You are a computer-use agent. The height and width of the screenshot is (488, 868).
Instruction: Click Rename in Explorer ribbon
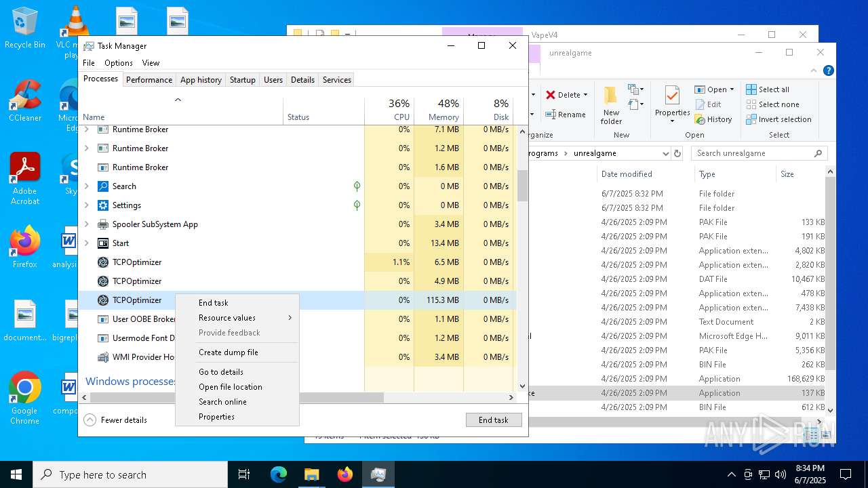coord(566,115)
